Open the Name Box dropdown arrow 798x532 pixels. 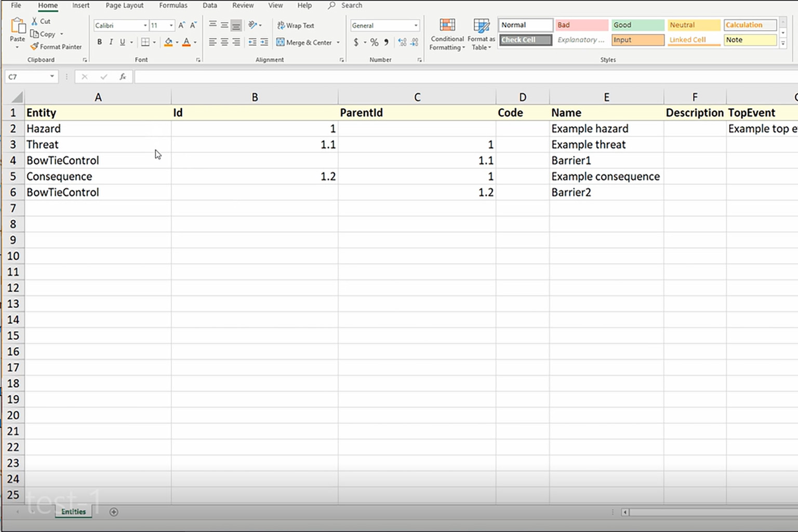(52, 77)
